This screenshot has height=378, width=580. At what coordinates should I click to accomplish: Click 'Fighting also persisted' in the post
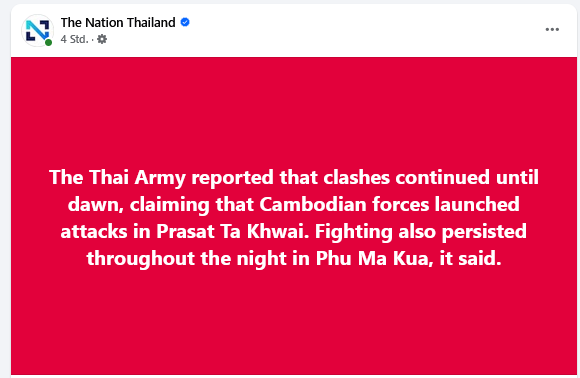[x=421, y=232]
